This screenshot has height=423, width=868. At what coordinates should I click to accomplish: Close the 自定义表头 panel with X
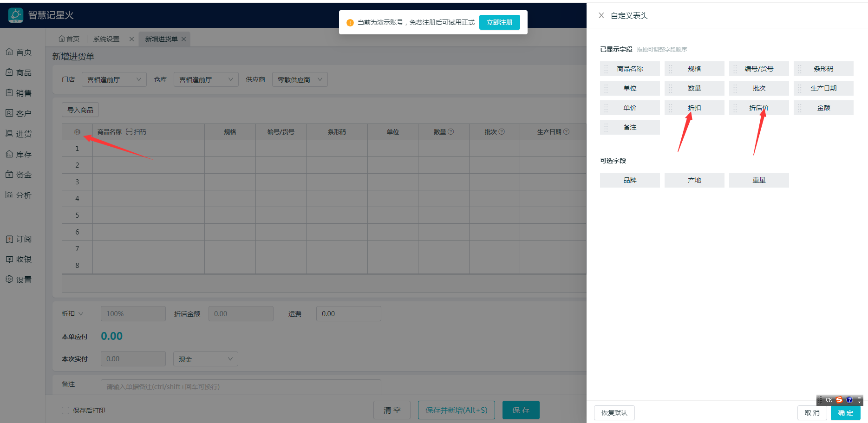[x=601, y=16]
